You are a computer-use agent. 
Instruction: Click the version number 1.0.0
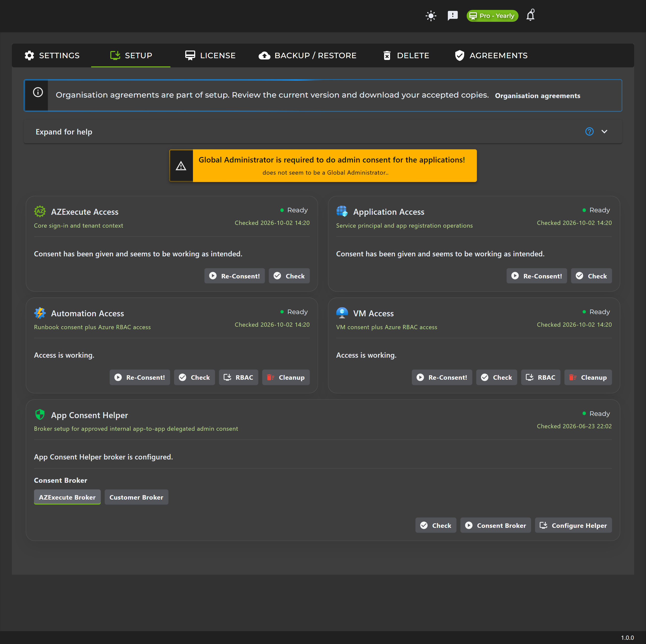point(627,638)
